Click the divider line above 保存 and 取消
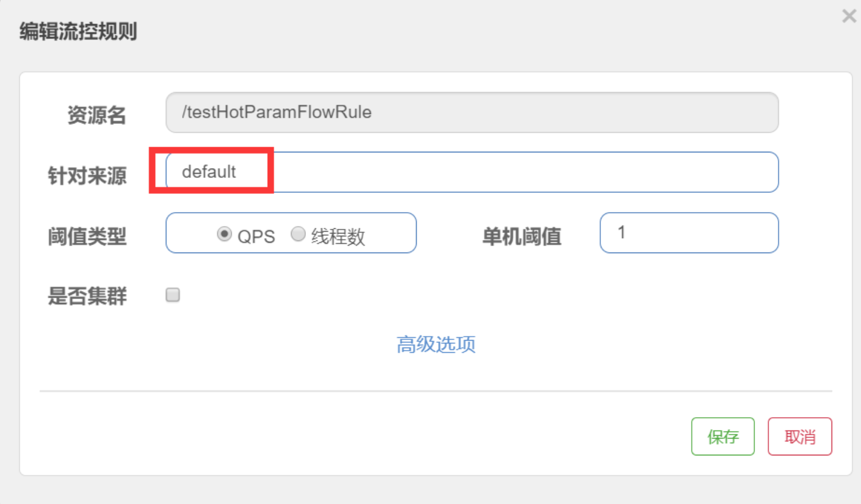Viewport: 861px width, 504px height. click(436, 391)
